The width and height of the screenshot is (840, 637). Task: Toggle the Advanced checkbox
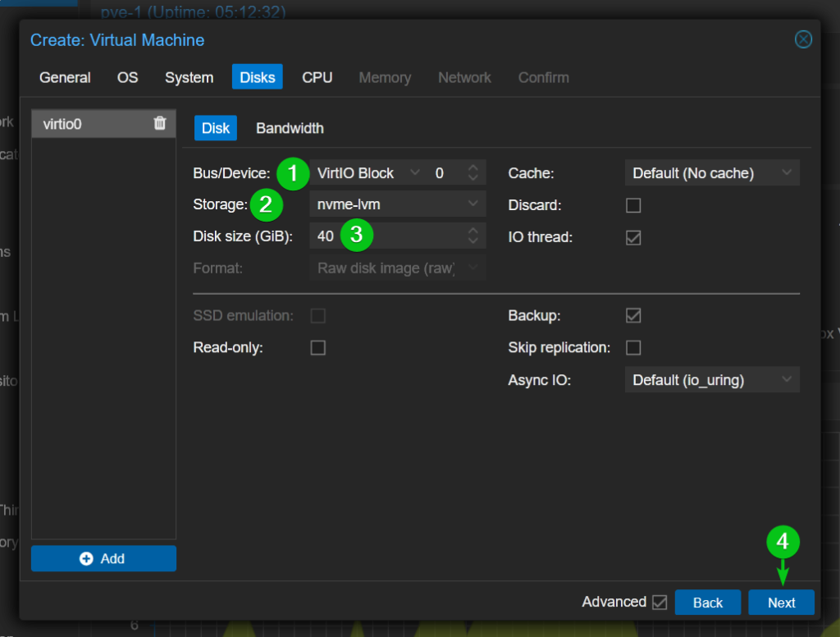coord(660,603)
